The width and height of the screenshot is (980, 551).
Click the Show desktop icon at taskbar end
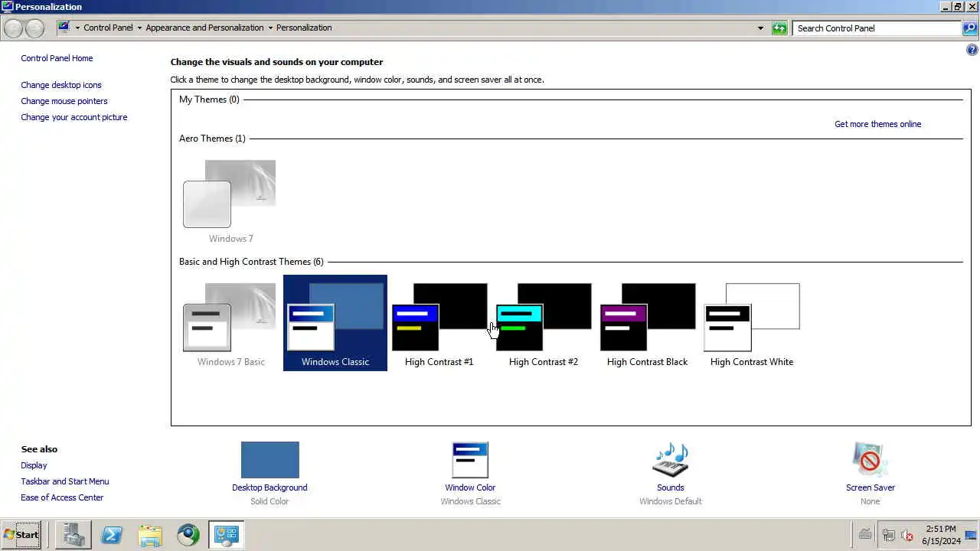971,535
